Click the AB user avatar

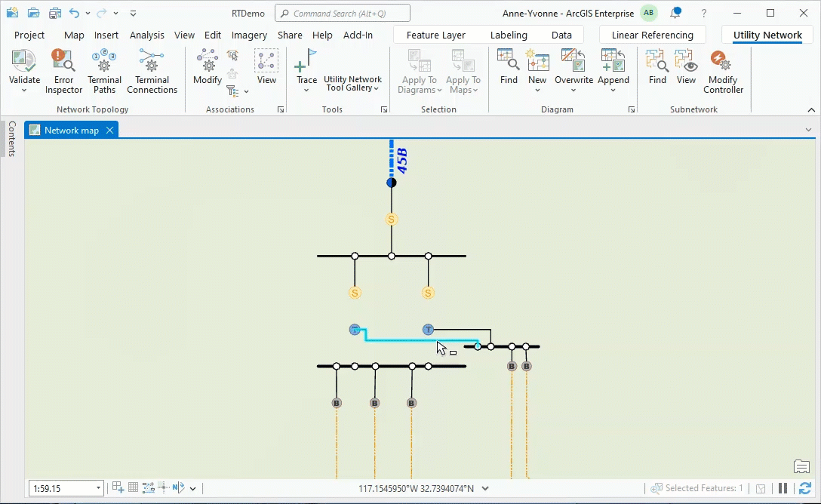pos(649,13)
